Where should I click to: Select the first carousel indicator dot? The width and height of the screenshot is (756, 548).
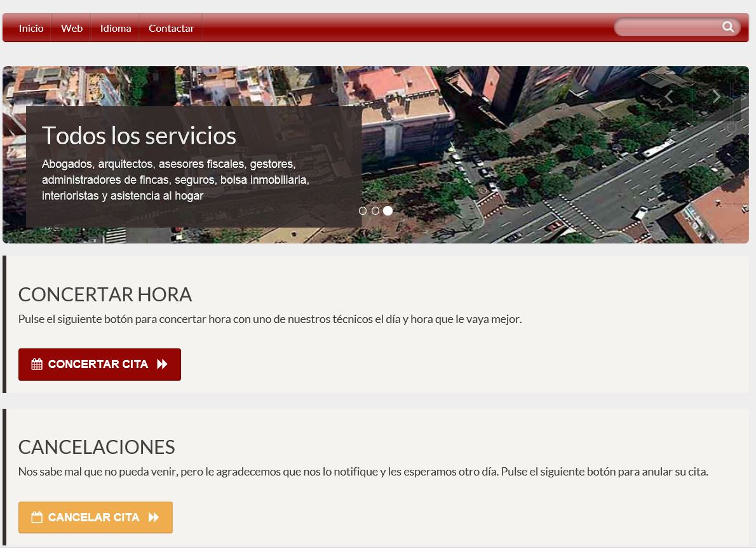(x=363, y=210)
